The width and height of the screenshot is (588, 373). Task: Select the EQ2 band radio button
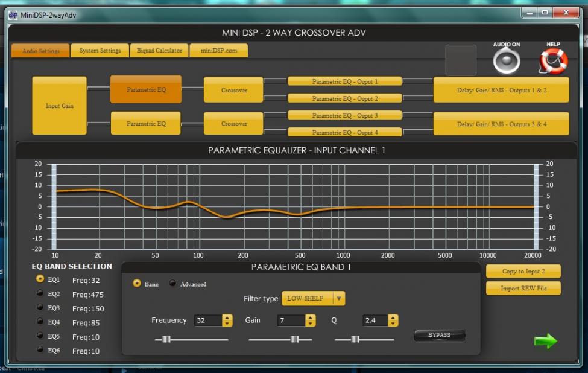tap(40, 293)
